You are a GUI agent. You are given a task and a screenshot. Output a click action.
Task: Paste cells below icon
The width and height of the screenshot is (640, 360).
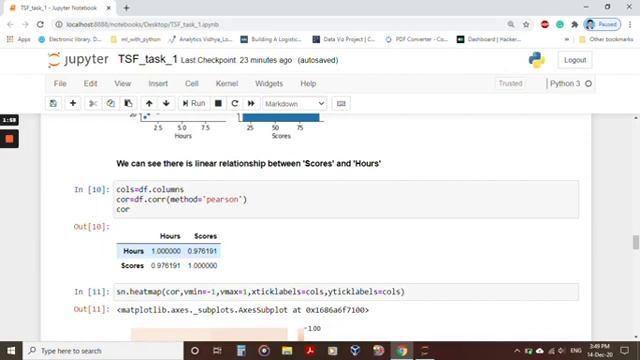click(x=128, y=104)
